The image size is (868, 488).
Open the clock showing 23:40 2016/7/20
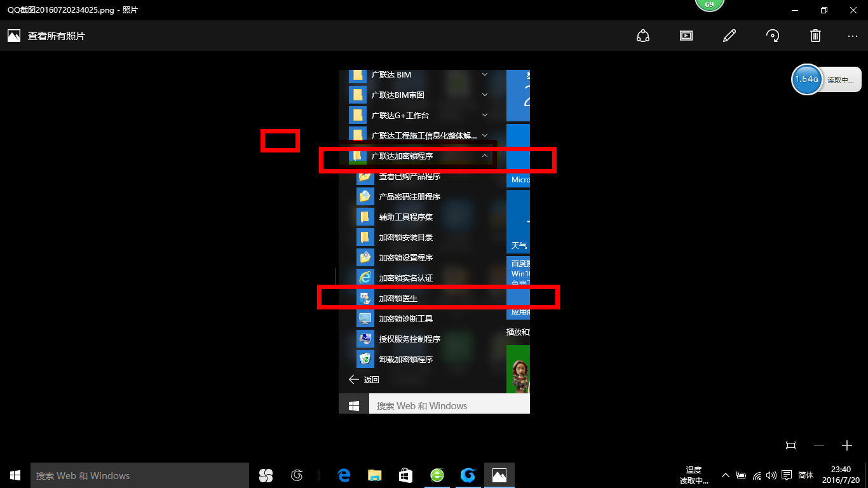(x=841, y=475)
